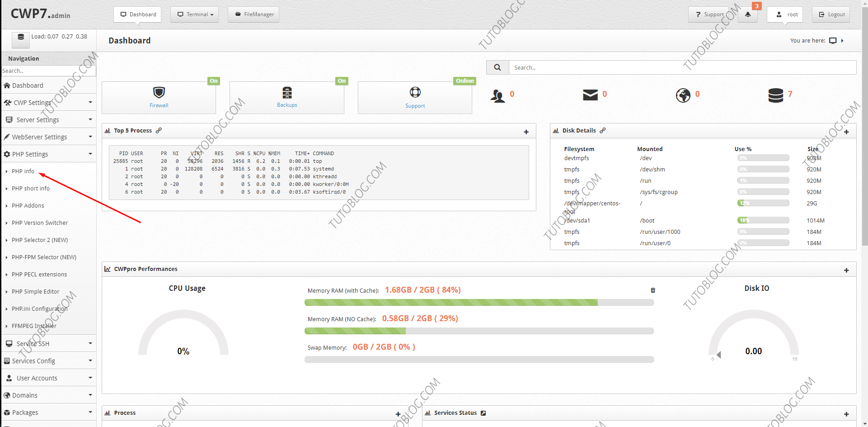Image resolution: width=868 pixels, height=427 pixels.
Task: Click the CWPpro Performances chart icon
Action: [108, 269]
